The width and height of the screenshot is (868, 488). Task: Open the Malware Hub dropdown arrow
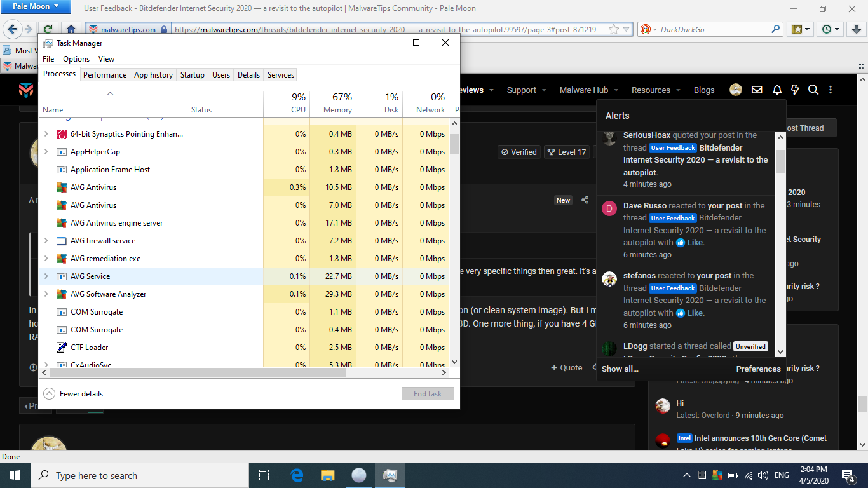tap(616, 90)
